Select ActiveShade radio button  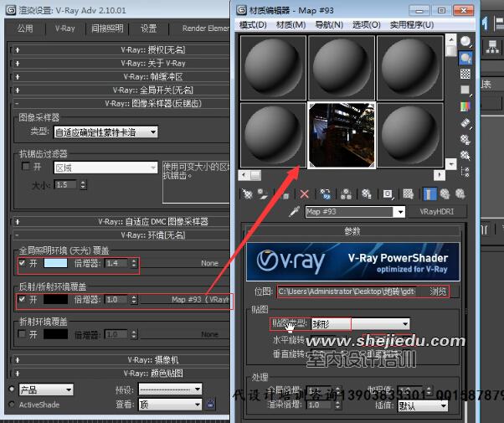pos(12,404)
